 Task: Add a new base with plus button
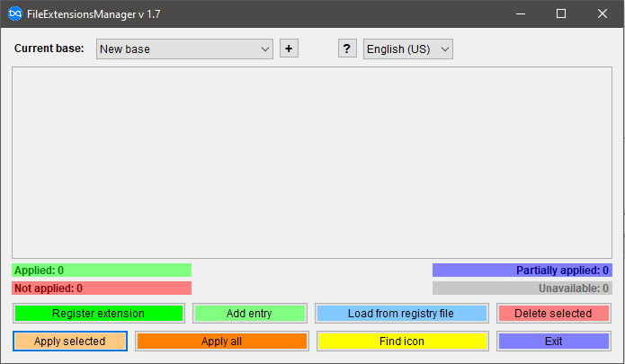[x=289, y=49]
